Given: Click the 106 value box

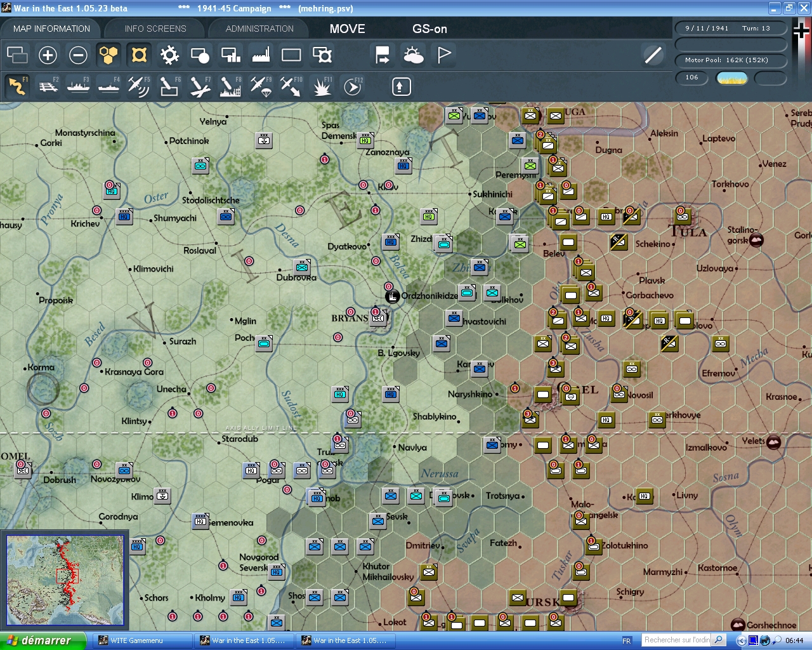Looking at the screenshot, I should coord(691,77).
